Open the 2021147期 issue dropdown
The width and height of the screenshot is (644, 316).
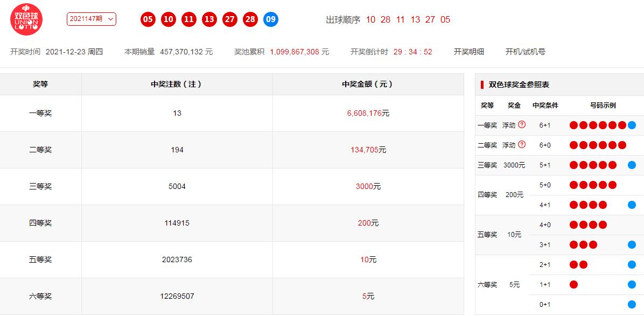coord(91,19)
